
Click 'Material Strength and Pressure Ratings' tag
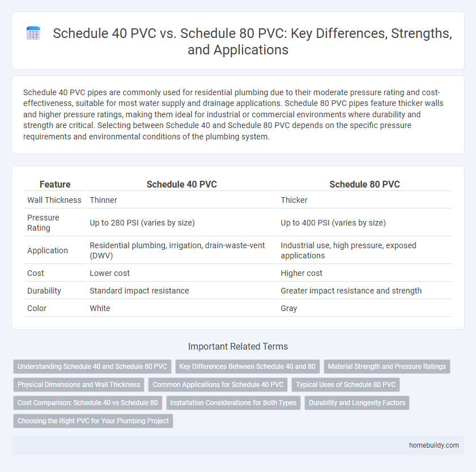[x=386, y=367]
